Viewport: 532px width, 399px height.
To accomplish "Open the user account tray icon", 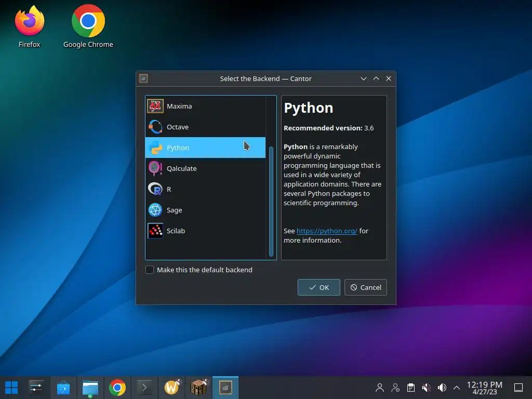I will pos(380,388).
